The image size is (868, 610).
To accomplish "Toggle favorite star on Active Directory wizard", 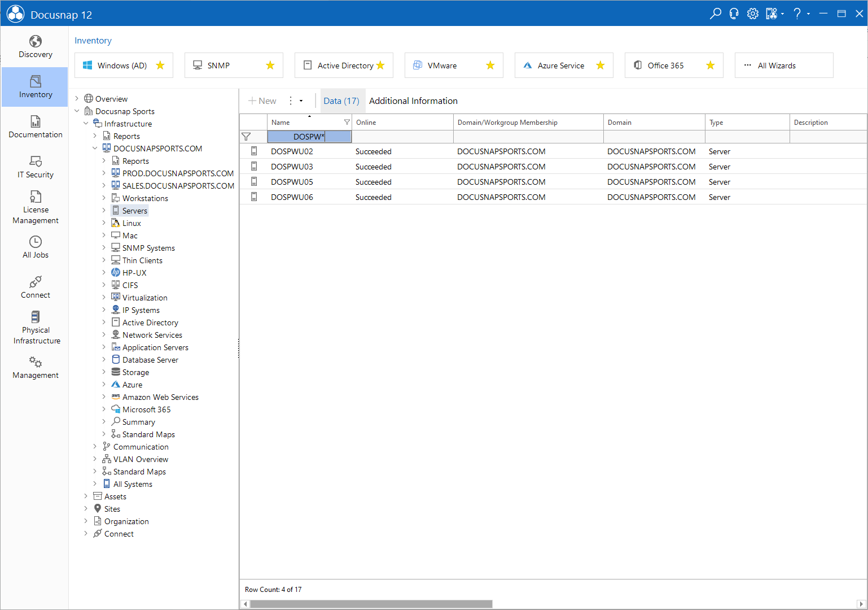I will tap(380, 66).
